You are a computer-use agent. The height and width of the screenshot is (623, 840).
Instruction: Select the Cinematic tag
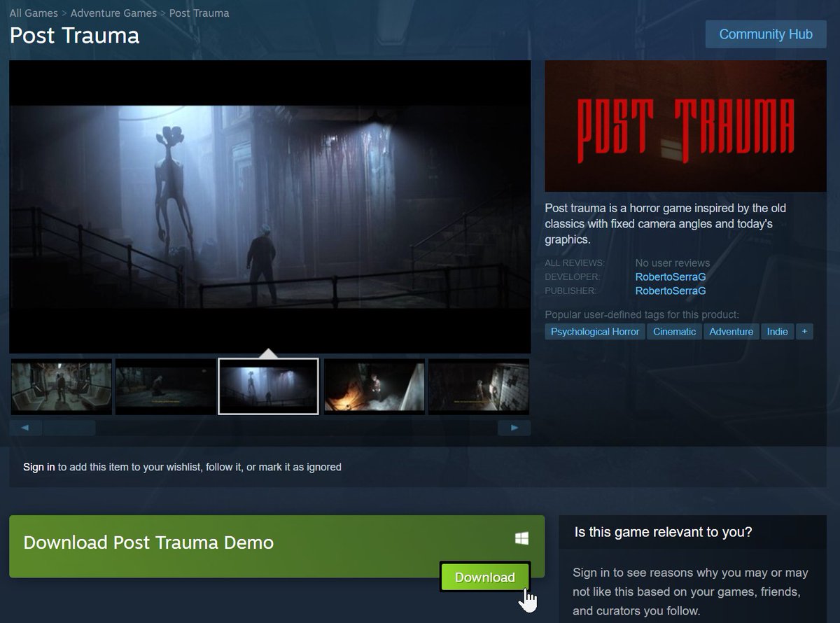coord(674,332)
